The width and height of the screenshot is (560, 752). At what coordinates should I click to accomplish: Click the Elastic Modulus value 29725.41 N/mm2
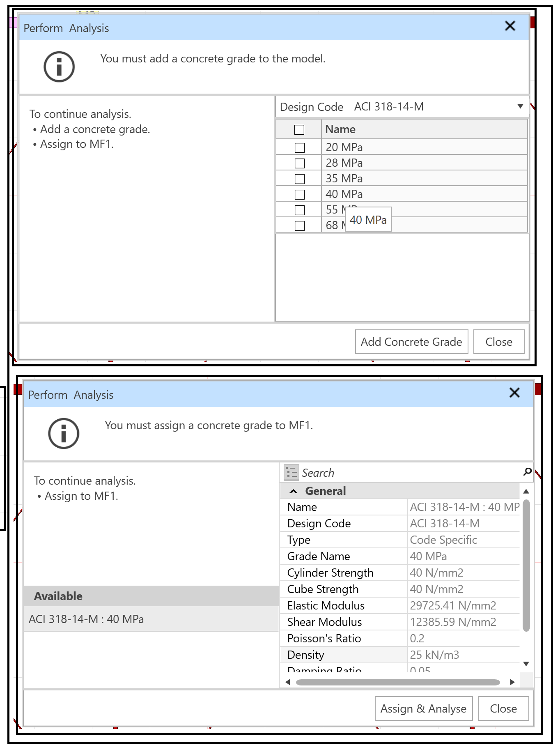click(x=464, y=606)
